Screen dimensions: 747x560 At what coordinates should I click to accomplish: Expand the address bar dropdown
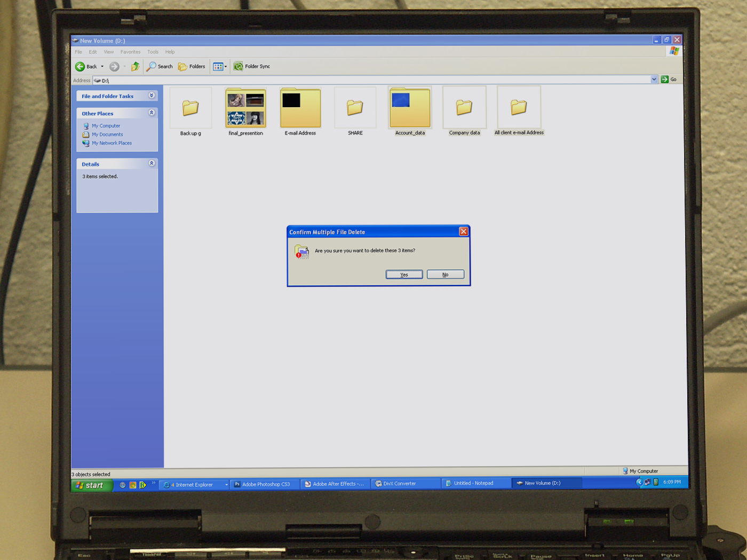coord(654,79)
